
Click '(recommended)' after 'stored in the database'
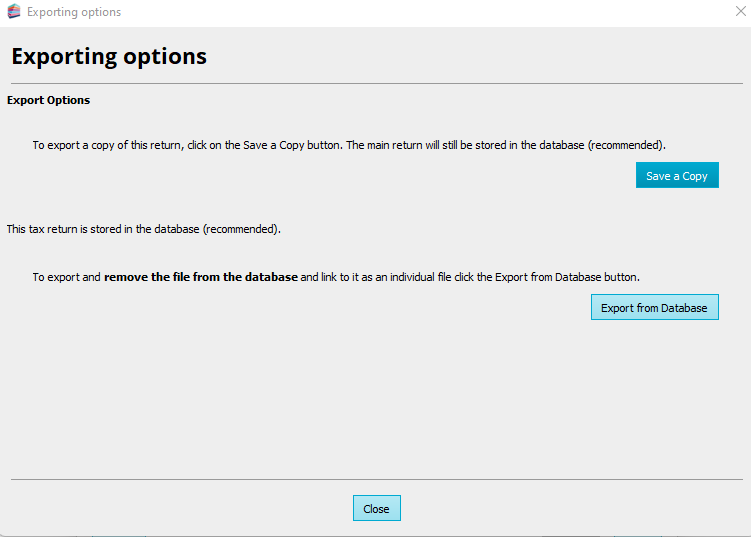click(240, 229)
